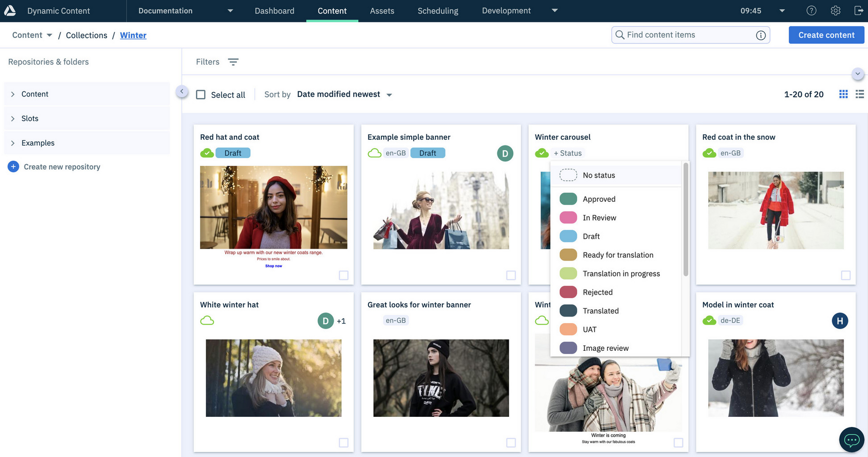Click the Amplience logo icon

click(x=10, y=10)
